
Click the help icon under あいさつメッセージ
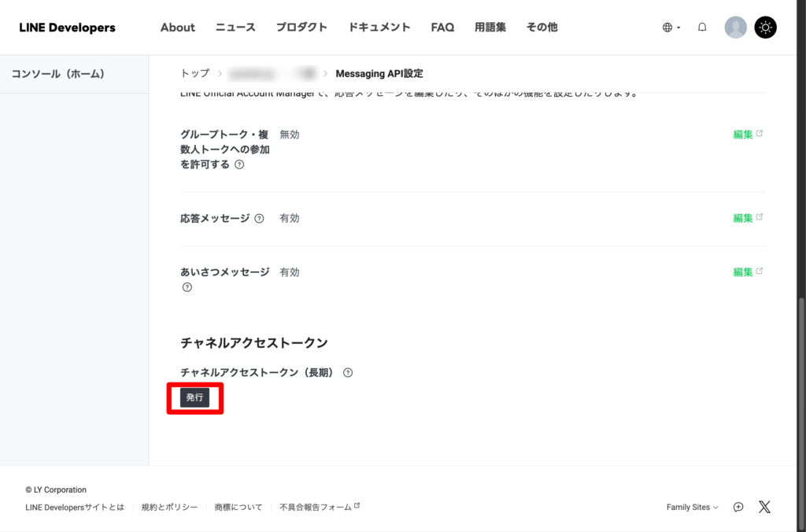[187, 287]
